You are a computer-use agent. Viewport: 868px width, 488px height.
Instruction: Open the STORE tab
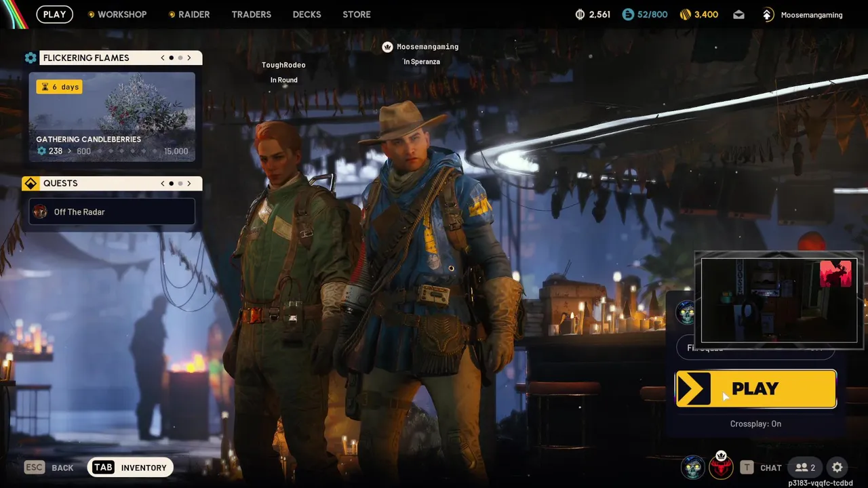click(x=357, y=14)
